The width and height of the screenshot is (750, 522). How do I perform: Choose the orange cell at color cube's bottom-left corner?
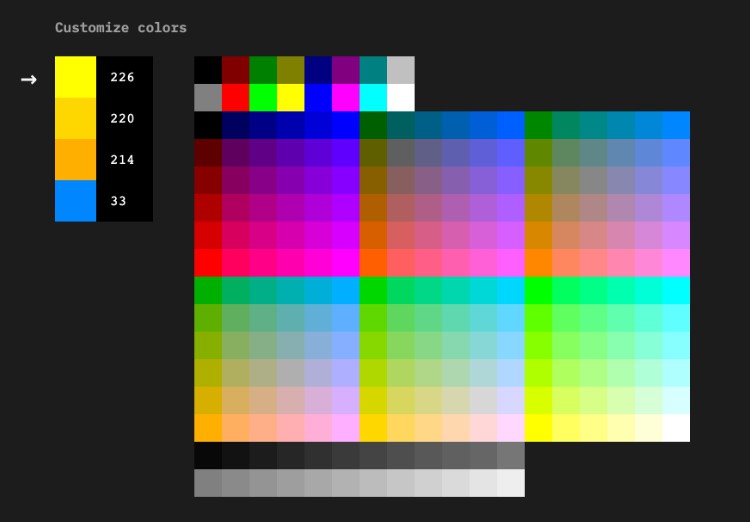[x=208, y=428]
